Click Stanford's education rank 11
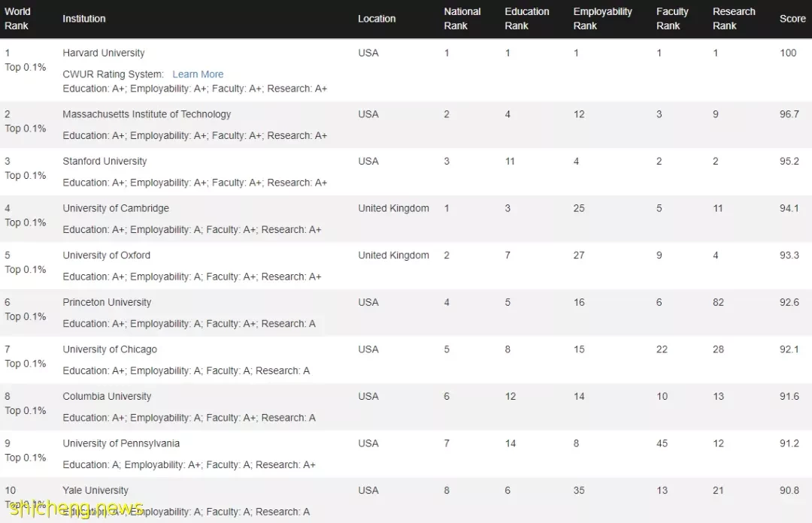The height and width of the screenshot is (523, 812). coord(510,161)
